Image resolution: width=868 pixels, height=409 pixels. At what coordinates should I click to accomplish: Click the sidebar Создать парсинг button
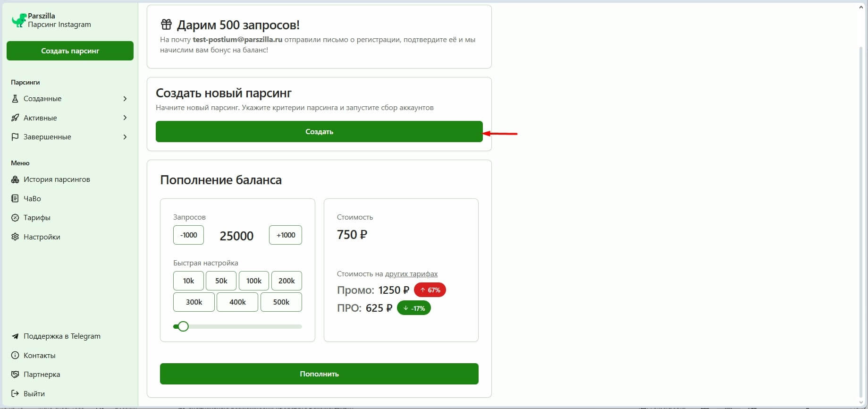click(x=70, y=51)
